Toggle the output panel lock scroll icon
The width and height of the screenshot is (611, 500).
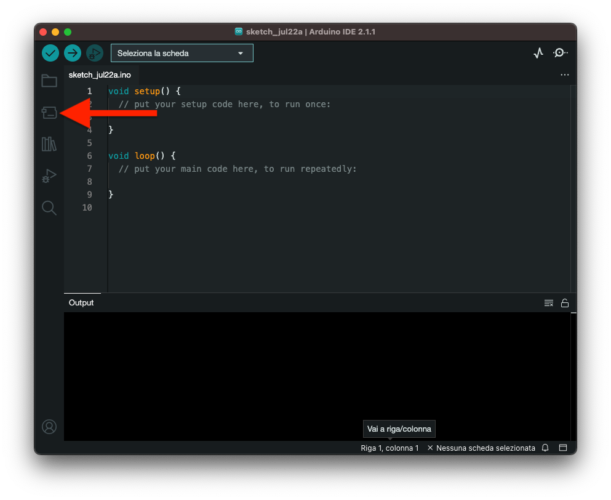[x=565, y=303]
